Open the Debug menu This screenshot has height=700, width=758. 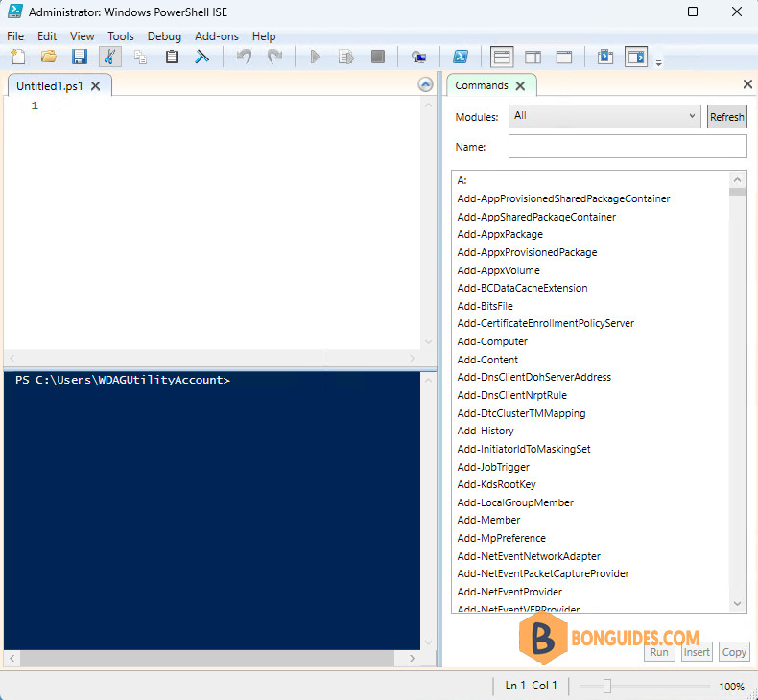click(x=164, y=36)
